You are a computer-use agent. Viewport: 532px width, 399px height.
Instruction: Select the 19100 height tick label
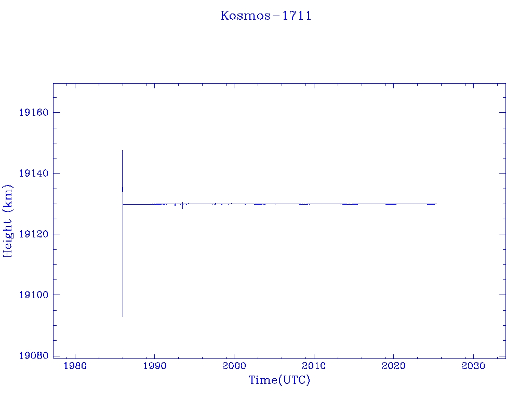(34, 295)
